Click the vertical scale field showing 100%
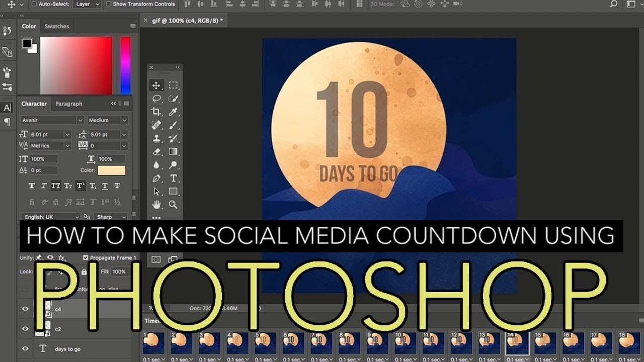This screenshot has height=362, width=644. point(44,159)
